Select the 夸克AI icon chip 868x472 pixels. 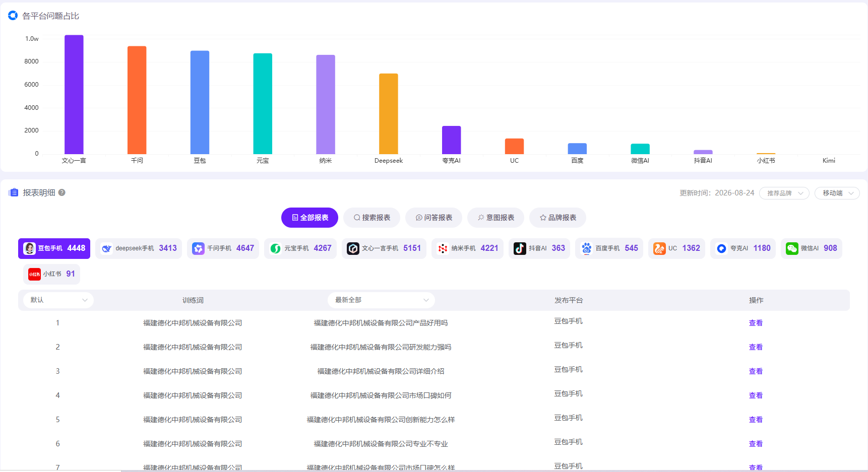click(x=742, y=248)
